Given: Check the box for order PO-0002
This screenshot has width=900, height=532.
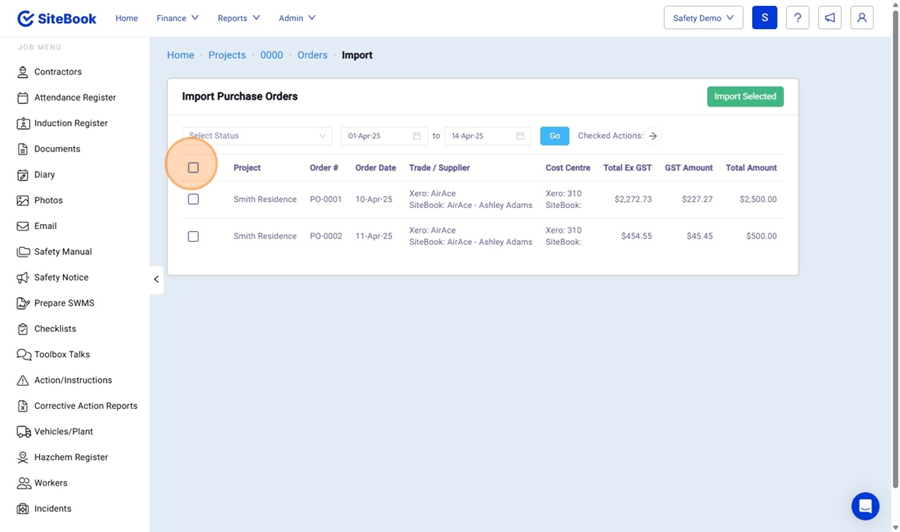Looking at the screenshot, I should (193, 236).
